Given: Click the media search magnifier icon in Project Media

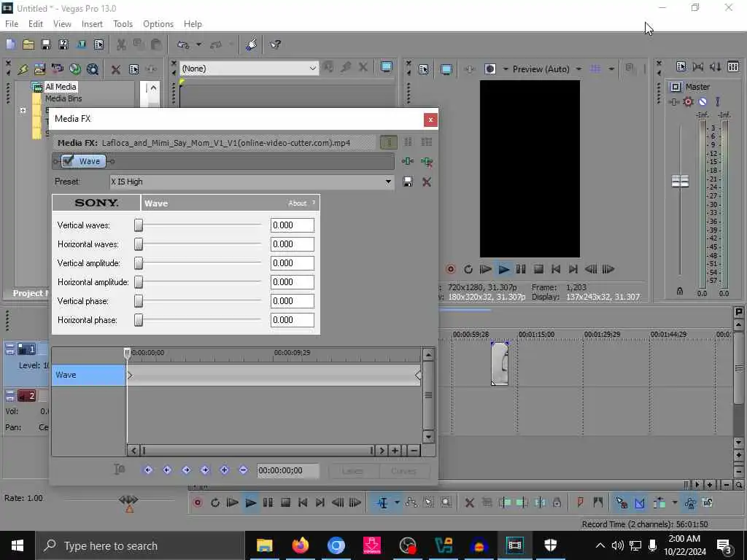Looking at the screenshot, I should tap(93, 69).
